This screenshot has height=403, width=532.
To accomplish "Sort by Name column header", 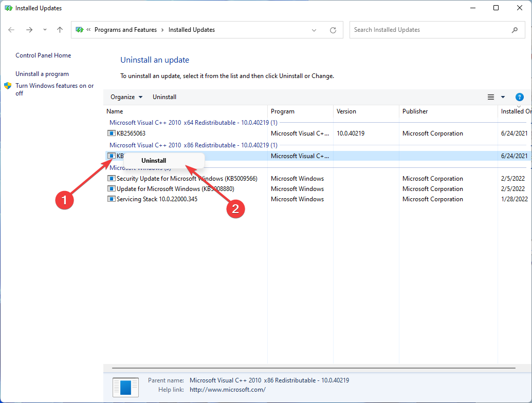I will pyautogui.click(x=185, y=111).
